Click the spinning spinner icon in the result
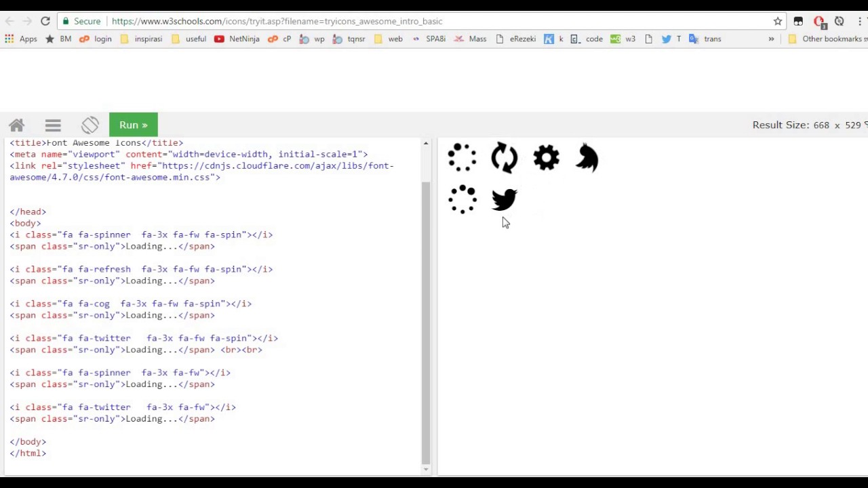Image resolution: width=868 pixels, height=488 pixels. click(462, 158)
